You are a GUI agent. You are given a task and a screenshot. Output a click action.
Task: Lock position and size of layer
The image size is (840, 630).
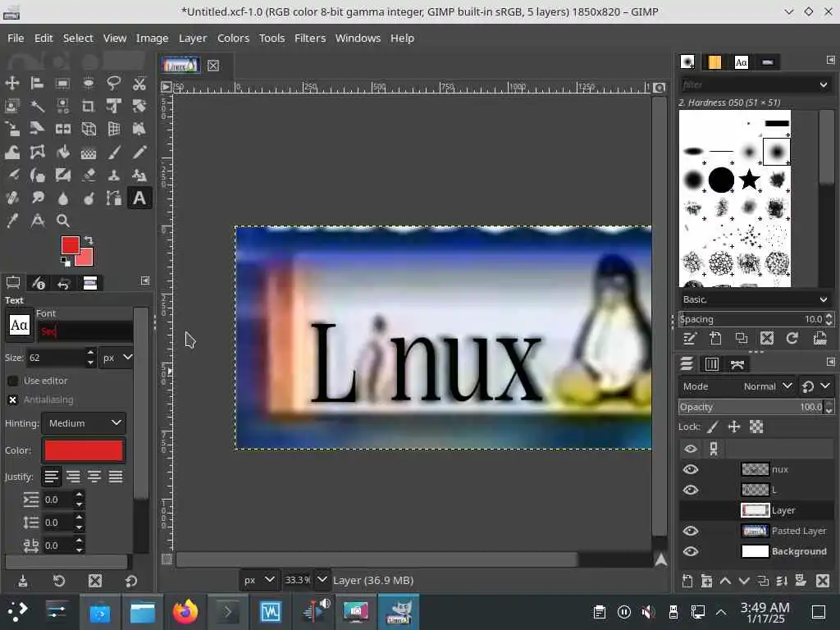(x=734, y=427)
